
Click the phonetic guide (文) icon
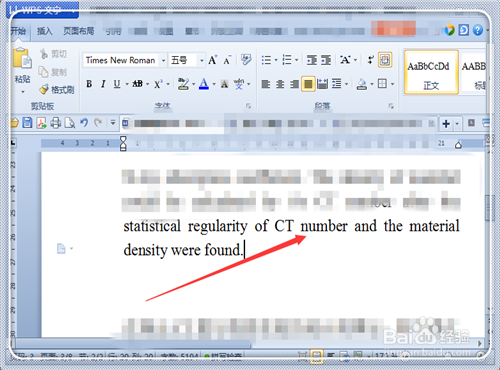(239, 84)
